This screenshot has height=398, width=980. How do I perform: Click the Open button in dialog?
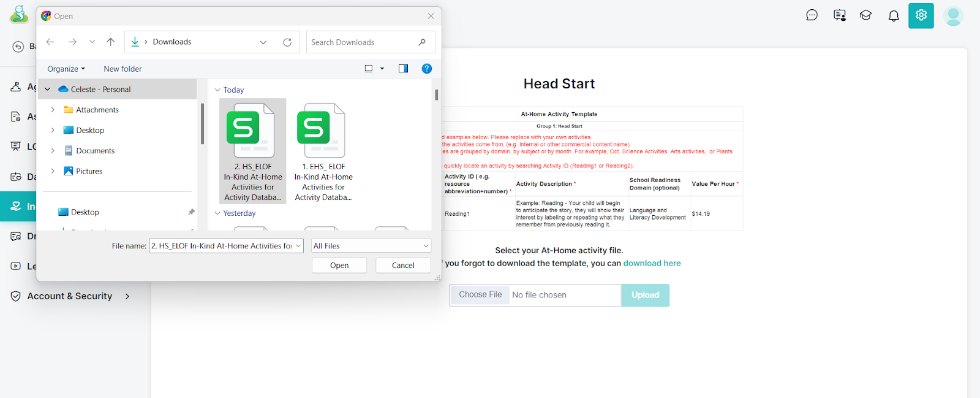click(x=339, y=266)
